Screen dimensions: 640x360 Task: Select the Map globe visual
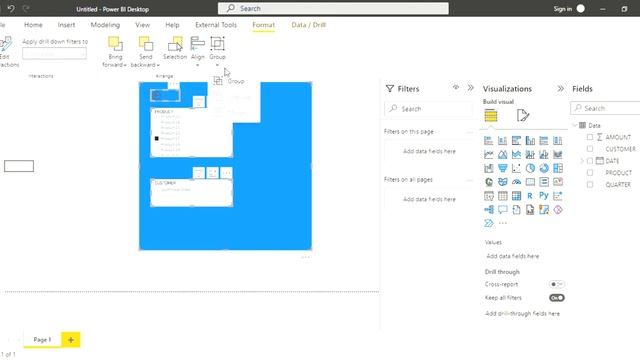pos(489,182)
